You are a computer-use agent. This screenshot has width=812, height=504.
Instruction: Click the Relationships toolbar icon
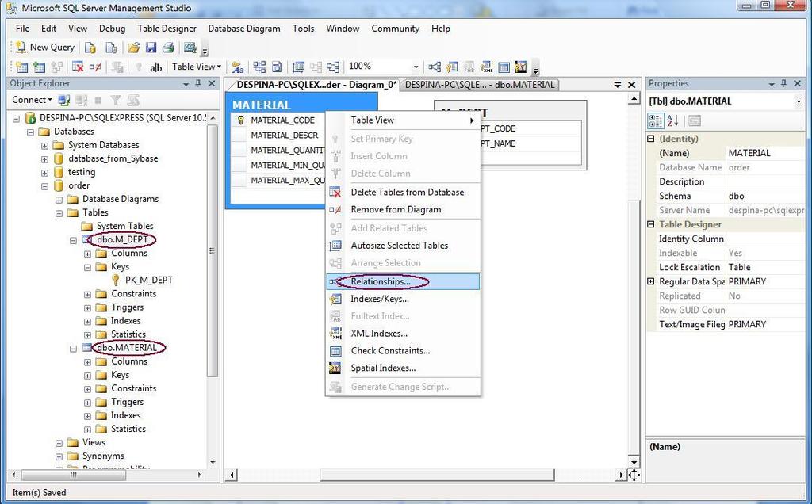[x=435, y=67]
